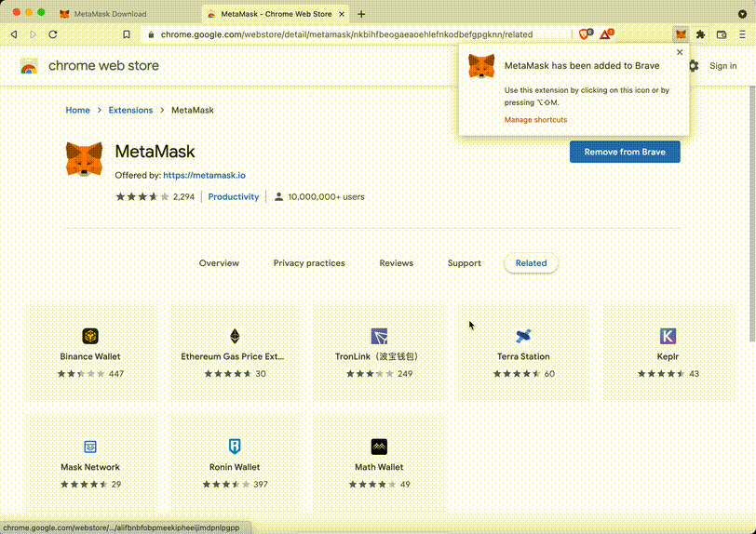Open the Reviews tab
The height and width of the screenshot is (534, 756).
397,263
